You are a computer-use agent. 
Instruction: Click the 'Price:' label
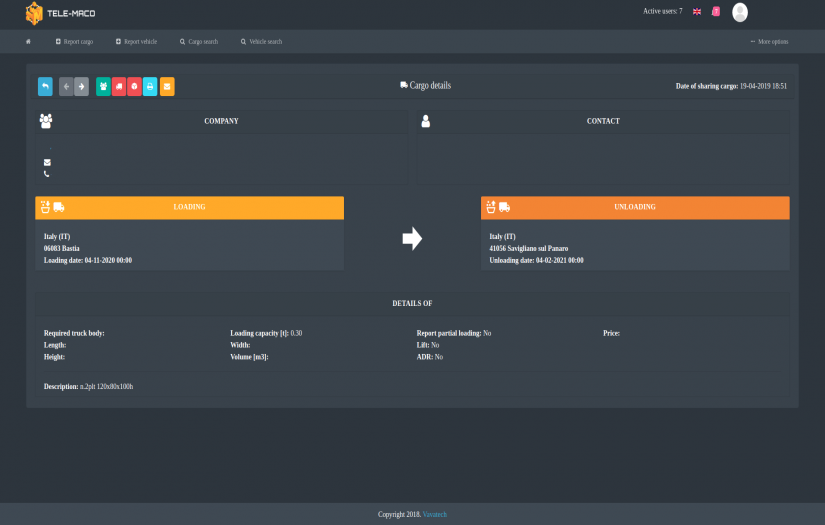point(611,334)
